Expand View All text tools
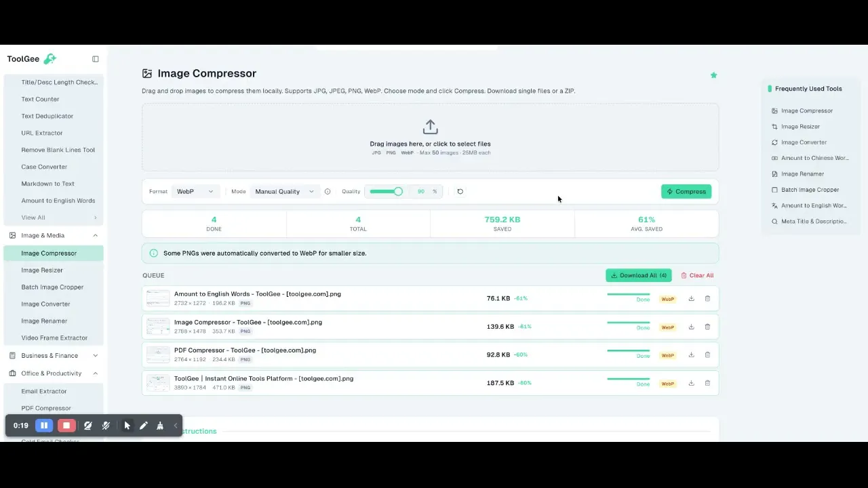The width and height of the screenshot is (868, 488). [x=54, y=218]
